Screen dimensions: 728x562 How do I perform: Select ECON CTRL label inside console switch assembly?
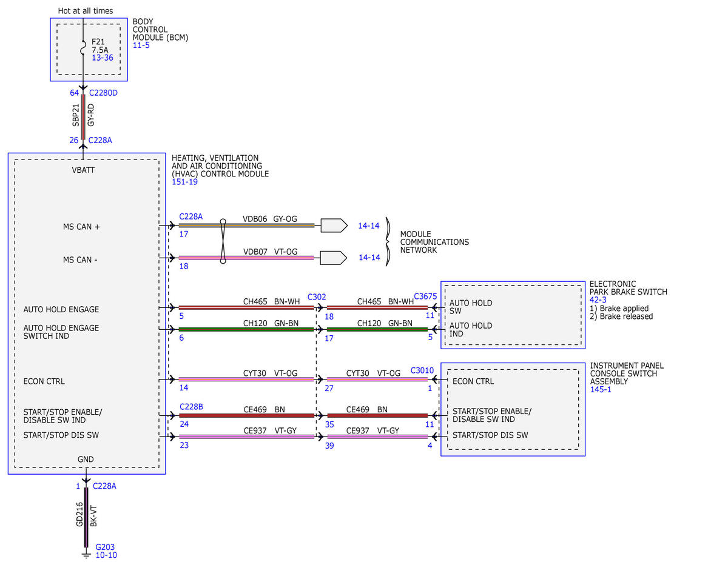[473, 381]
